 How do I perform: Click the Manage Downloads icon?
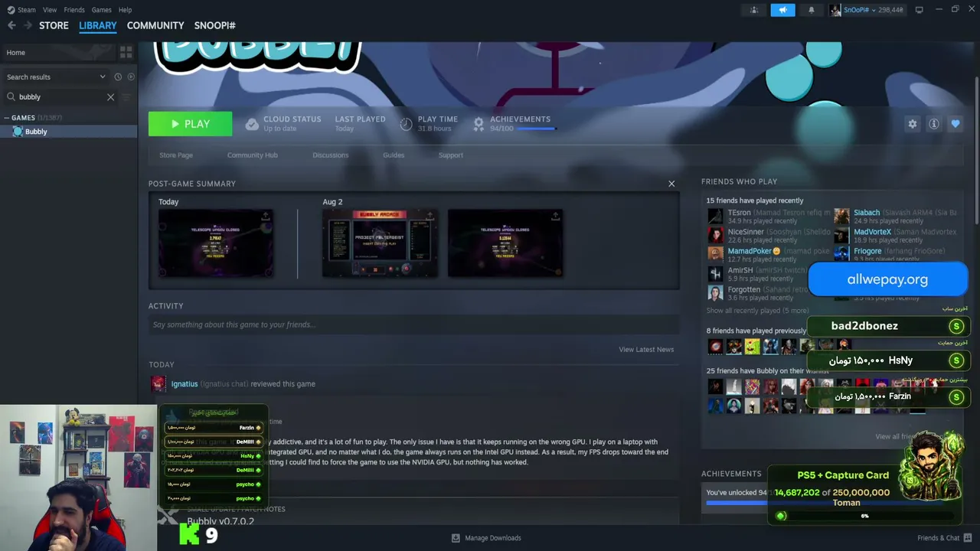(x=456, y=538)
